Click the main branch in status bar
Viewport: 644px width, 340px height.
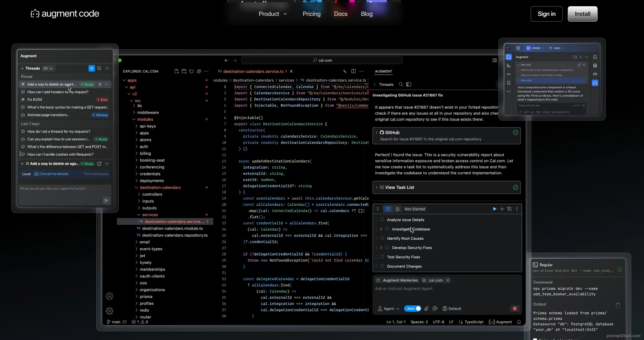click(x=114, y=322)
